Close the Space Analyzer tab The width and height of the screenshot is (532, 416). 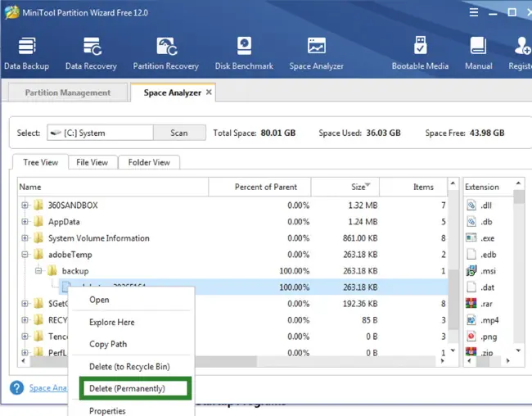coord(209,92)
